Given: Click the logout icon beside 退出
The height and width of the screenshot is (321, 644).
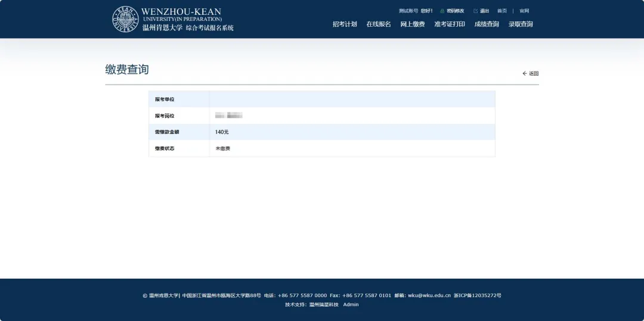Looking at the screenshot, I should [475, 11].
